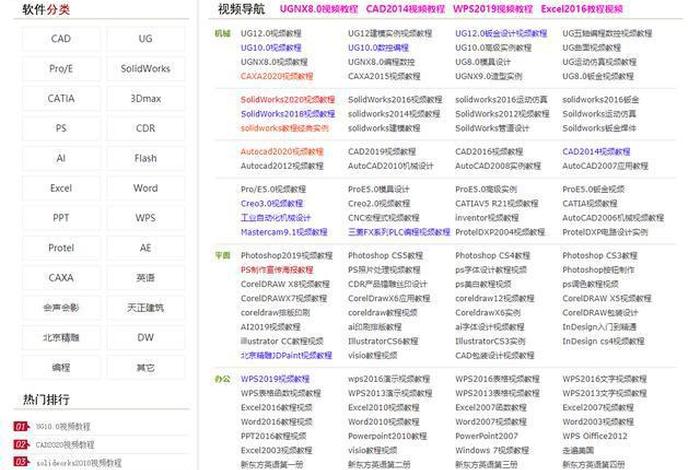Open the WPS category button
The width and height of the screenshot is (700, 470).
[x=146, y=218]
